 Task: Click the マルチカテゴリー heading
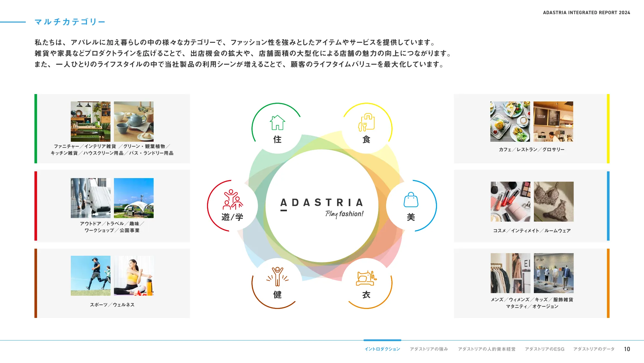coord(70,22)
